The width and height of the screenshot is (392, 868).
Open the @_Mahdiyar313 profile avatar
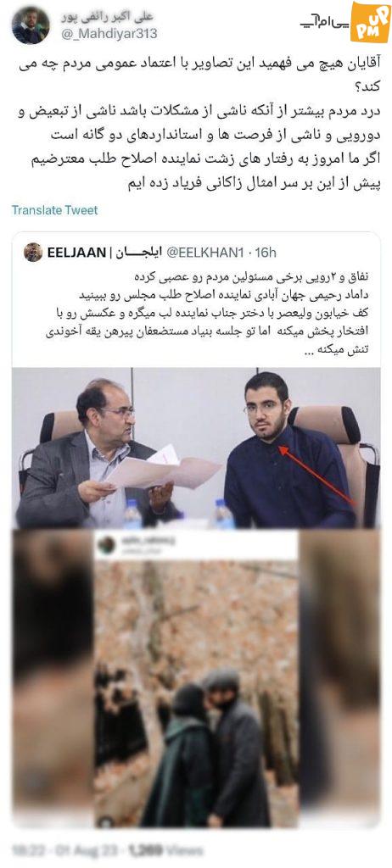[31, 25]
